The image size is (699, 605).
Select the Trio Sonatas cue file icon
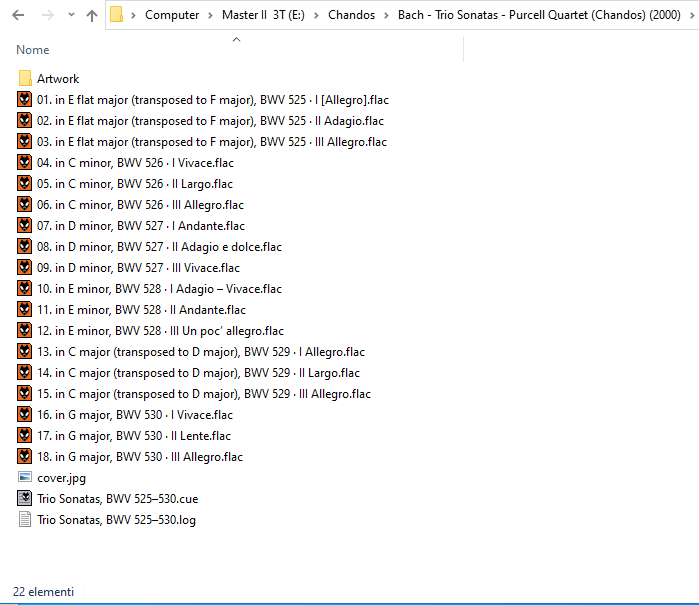pos(25,498)
